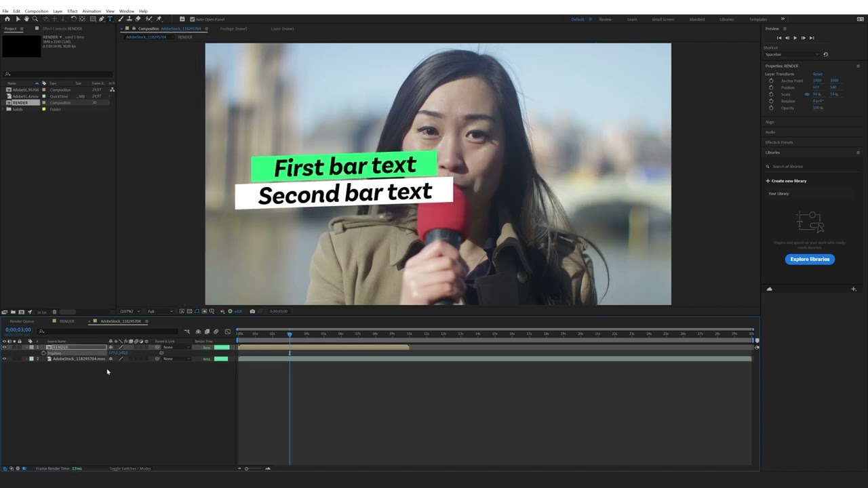
Task: Click the Graph Editor icon in the timeline
Action: tap(227, 331)
